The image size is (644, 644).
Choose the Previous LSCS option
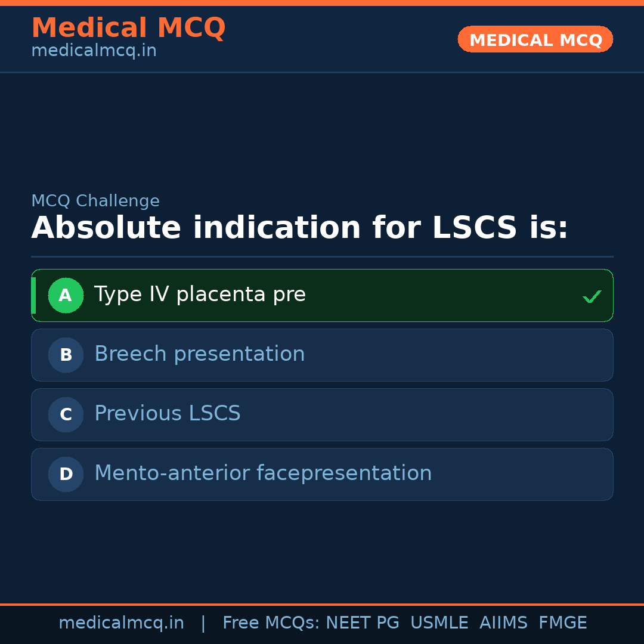(168, 414)
